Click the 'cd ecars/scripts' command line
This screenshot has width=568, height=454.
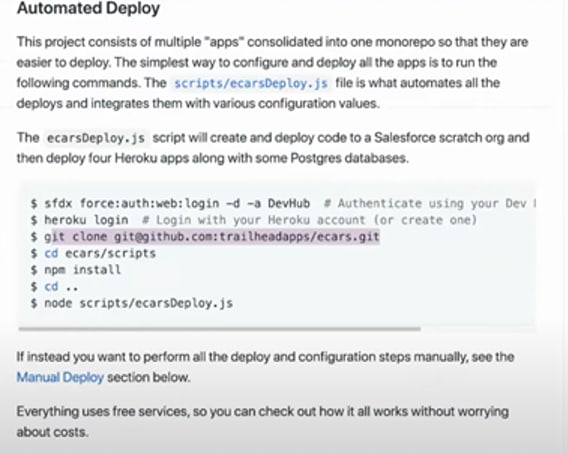tap(93, 253)
